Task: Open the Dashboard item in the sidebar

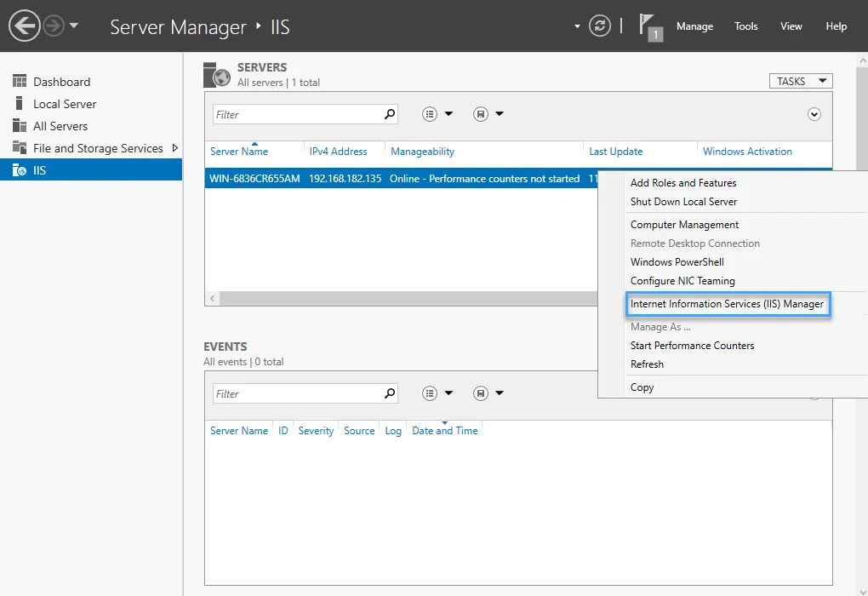Action: [x=61, y=82]
